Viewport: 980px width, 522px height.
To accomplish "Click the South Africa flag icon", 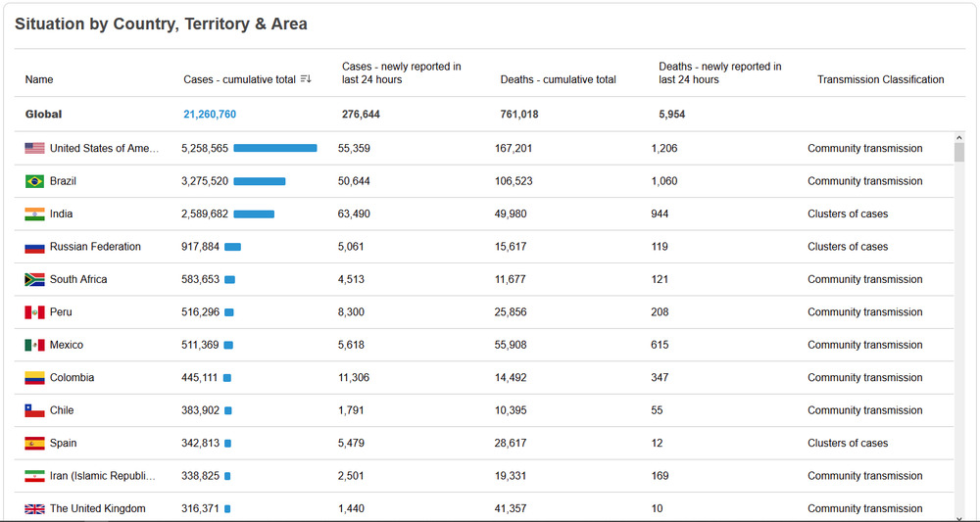I will (x=35, y=280).
